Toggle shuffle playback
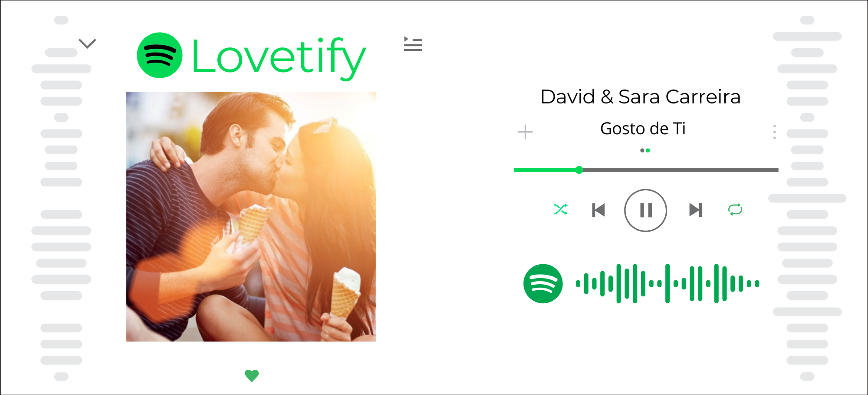This screenshot has width=868, height=395. click(x=561, y=209)
